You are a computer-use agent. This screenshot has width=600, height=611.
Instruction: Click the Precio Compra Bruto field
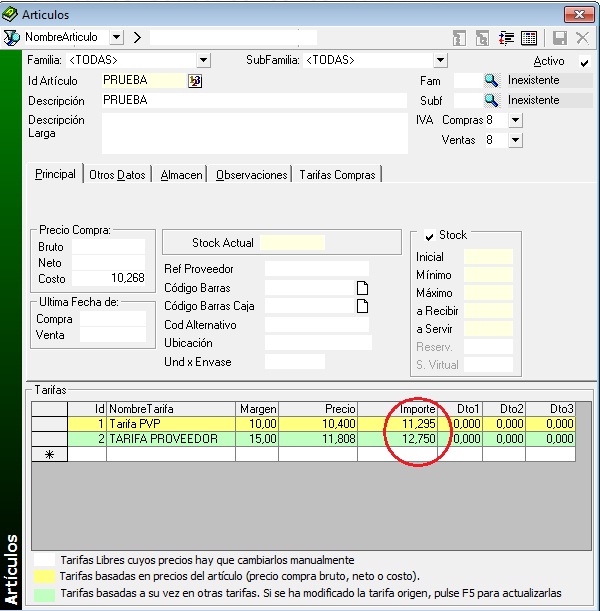pyautogui.click(x=109, y=247)
